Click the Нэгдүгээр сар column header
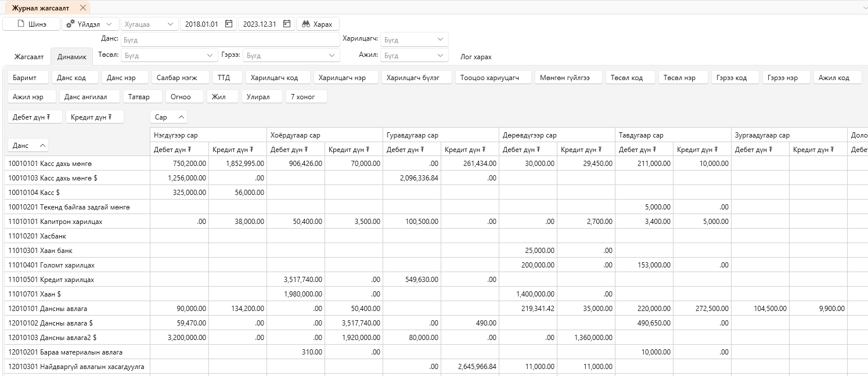The height and width of the screenshot is (376, 868). tap(208, 135)
